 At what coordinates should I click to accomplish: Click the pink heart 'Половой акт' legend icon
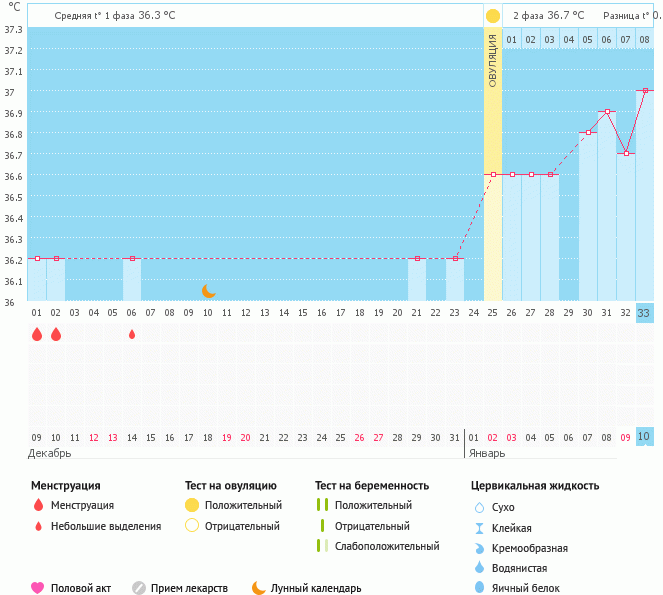38,588
